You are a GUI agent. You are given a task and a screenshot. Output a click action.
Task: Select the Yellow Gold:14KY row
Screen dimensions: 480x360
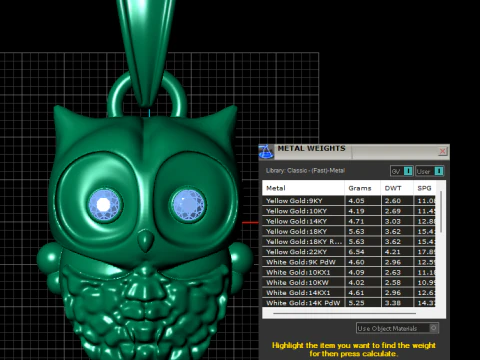click(349, 221)
